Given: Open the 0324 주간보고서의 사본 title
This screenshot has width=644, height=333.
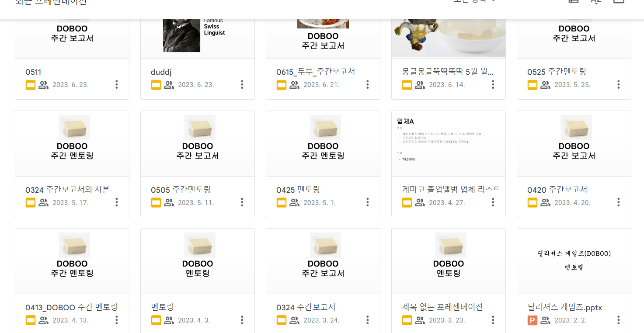Looking at the screenshot, I should (67, 190).
